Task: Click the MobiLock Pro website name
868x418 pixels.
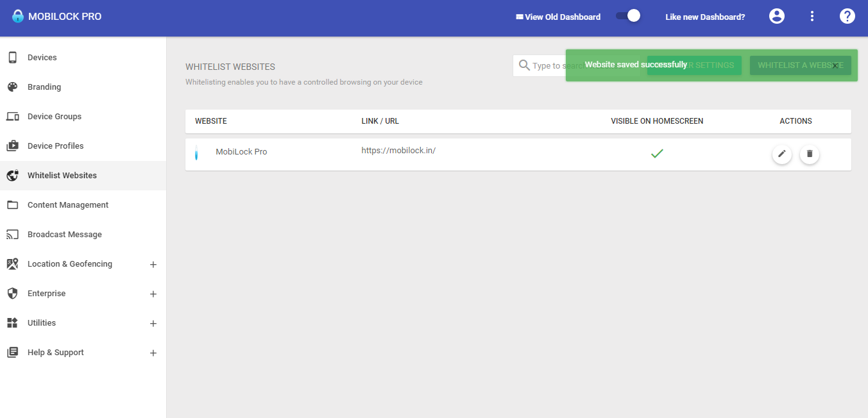Action: [x=241, y=152]
